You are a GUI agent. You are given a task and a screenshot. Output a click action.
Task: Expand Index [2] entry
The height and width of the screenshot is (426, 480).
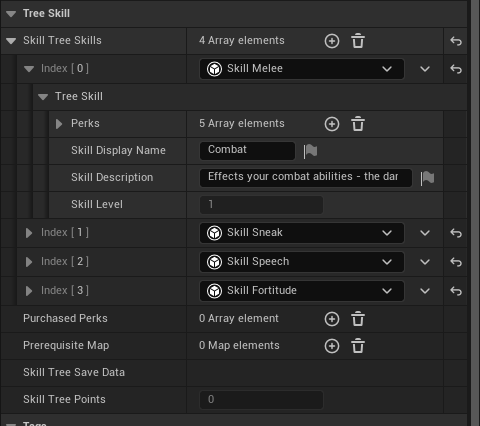29,262
